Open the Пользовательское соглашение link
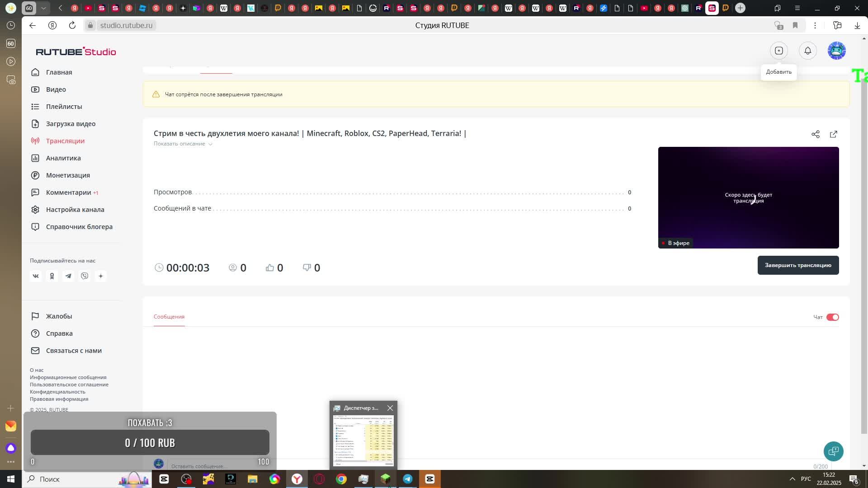The width and height of the screenshot is (868, 488). click(69, 385)
